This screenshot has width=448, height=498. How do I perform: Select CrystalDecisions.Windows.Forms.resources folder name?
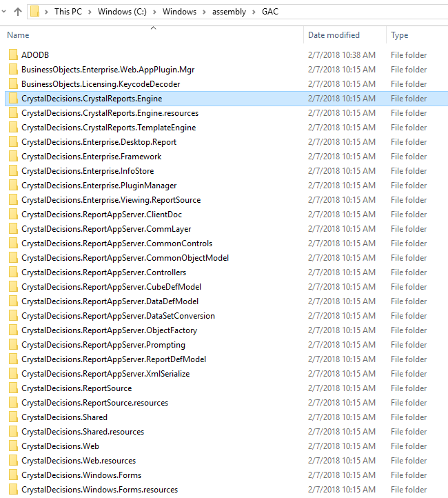[x=100, y=490]
